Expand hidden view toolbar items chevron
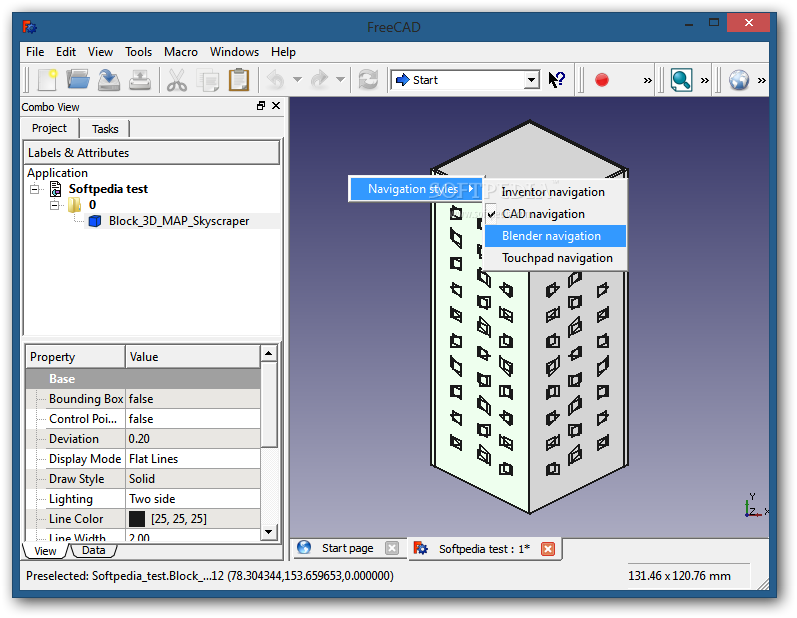797x618 pixels. pyautogui.click(x=704, y=80)
